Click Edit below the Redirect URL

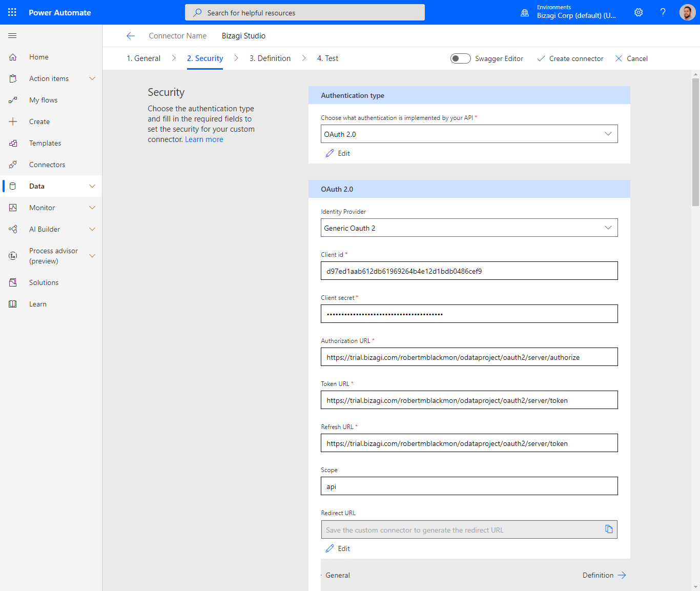pyautogui.click(x=338, y=548)
